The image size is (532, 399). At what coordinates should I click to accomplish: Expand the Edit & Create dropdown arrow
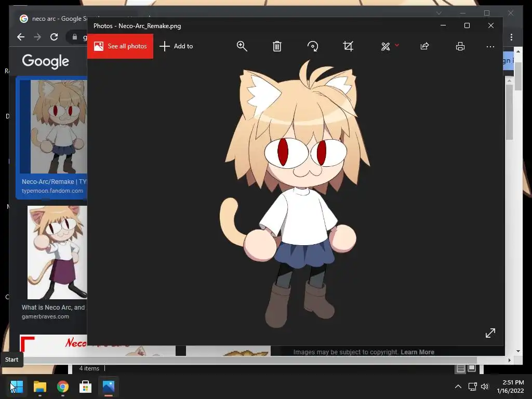coord(397,45)
